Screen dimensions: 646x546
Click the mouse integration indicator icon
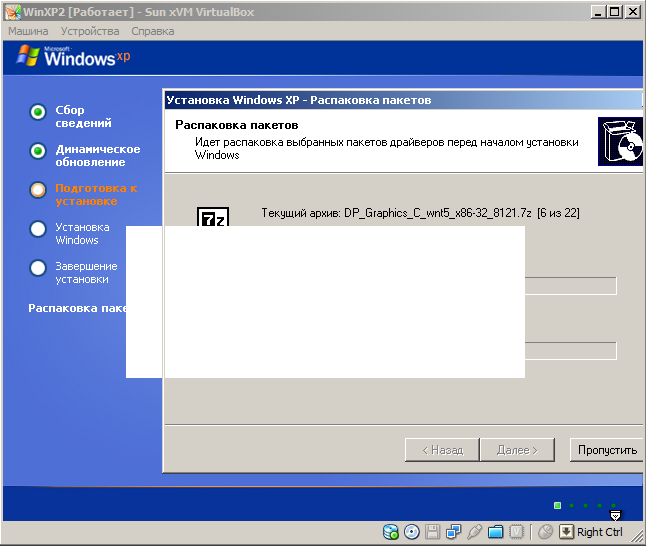(545, 532)
